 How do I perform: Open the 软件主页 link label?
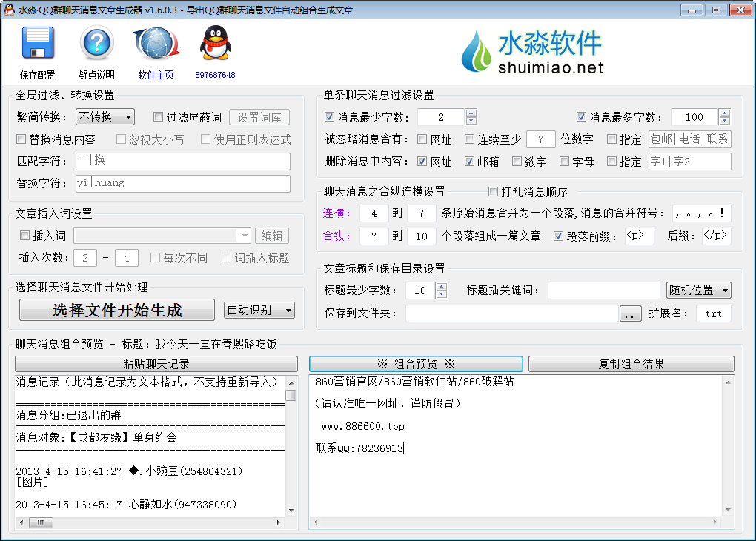point(156,75)
